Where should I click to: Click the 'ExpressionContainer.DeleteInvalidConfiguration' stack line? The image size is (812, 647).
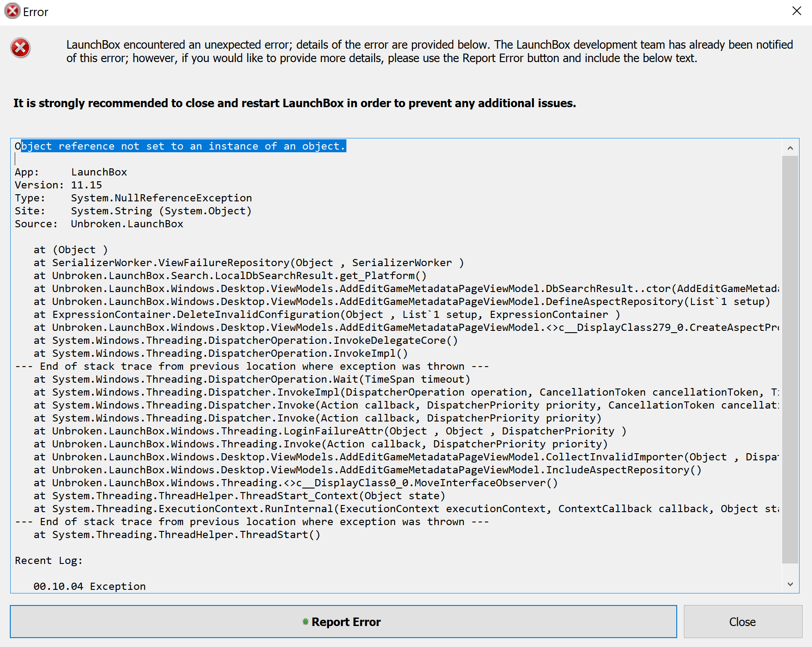[x=327, y=314]
